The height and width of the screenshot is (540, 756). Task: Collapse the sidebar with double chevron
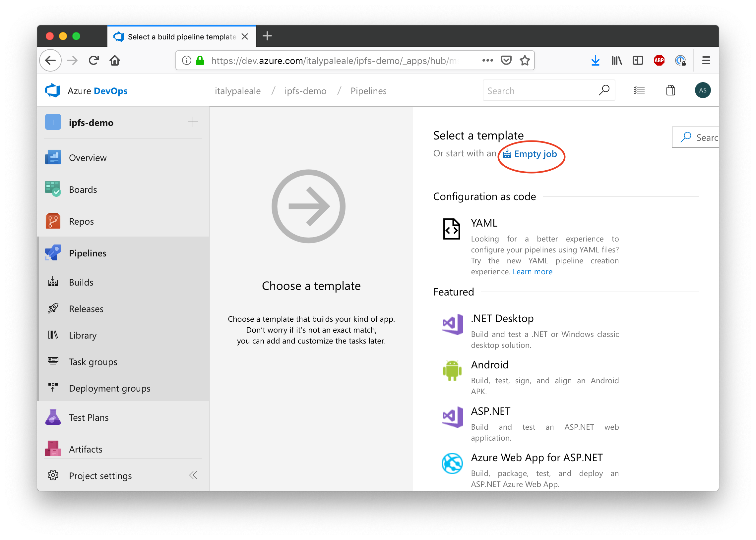pos(193,475)
